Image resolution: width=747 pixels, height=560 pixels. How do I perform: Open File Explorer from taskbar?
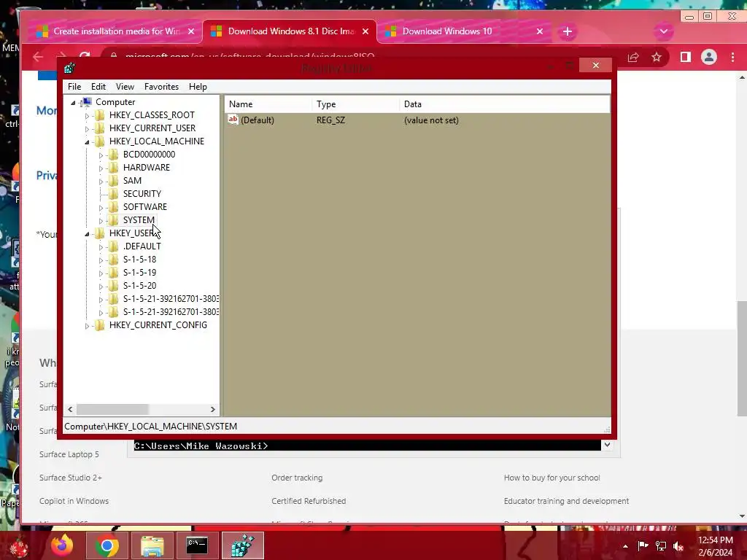[152, 545]
